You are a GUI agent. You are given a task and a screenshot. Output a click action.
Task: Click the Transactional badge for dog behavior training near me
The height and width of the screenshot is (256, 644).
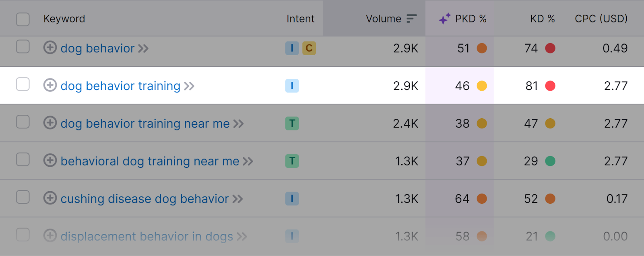pyautogui.click(x=292, y=123)
